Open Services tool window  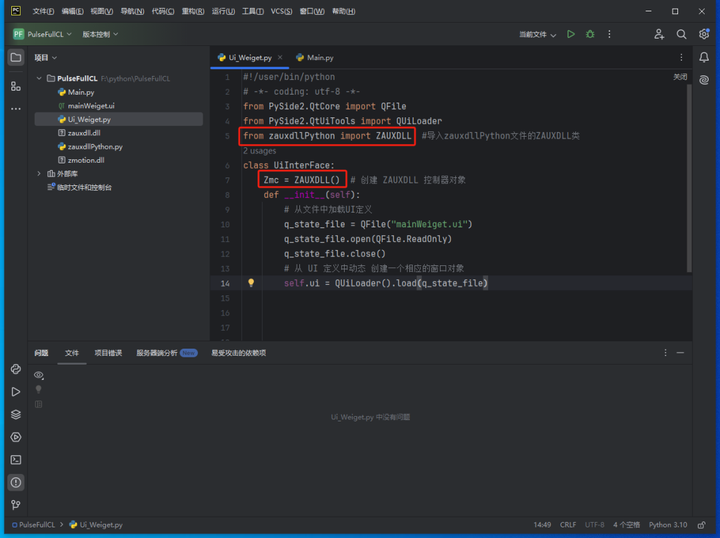click(x=16, y=437)
